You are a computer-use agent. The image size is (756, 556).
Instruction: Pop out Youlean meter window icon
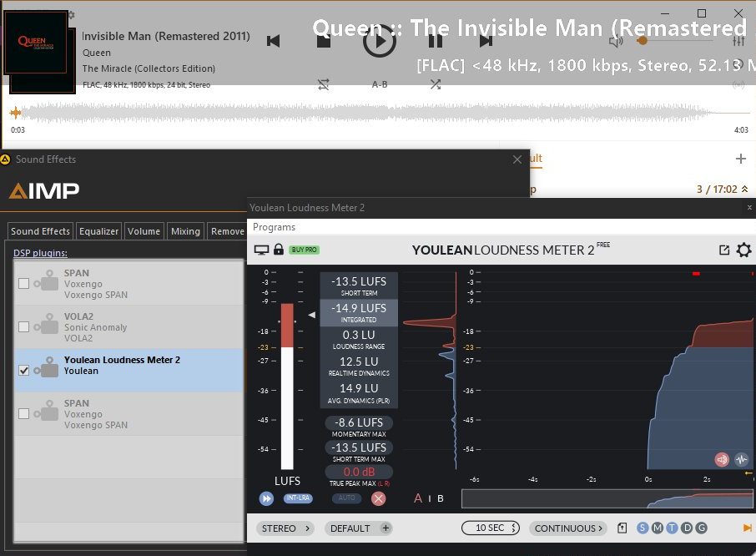click(723, 250)
